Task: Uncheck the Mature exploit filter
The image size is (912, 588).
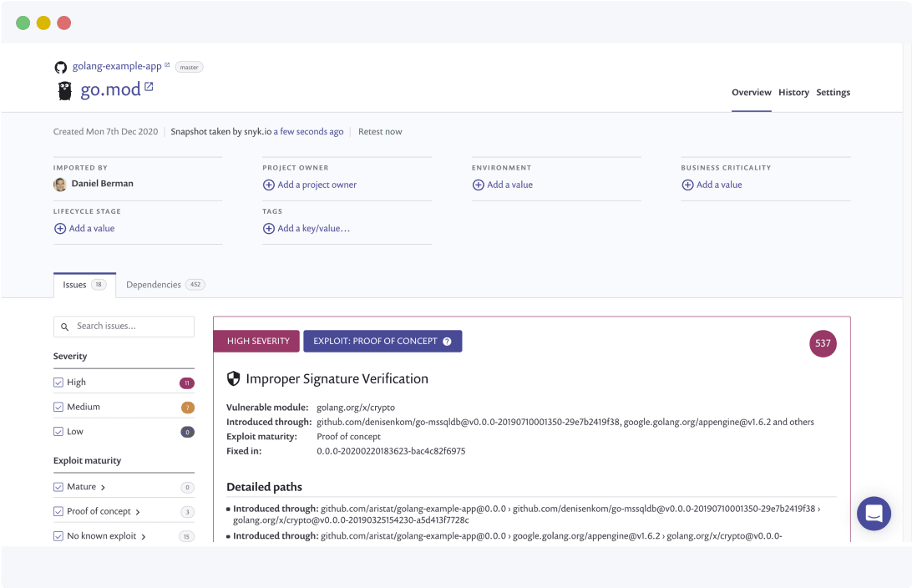Action: coord(58,487)
